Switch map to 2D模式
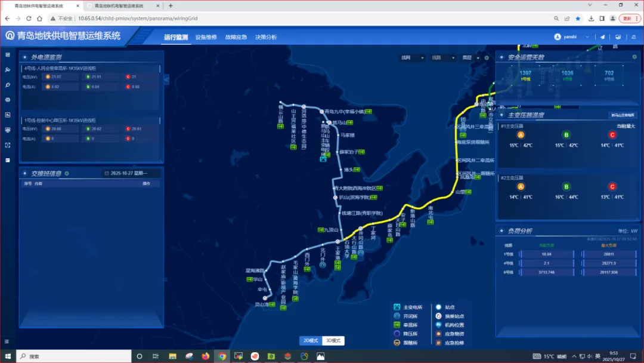644x363 pixels. point(310,341)
